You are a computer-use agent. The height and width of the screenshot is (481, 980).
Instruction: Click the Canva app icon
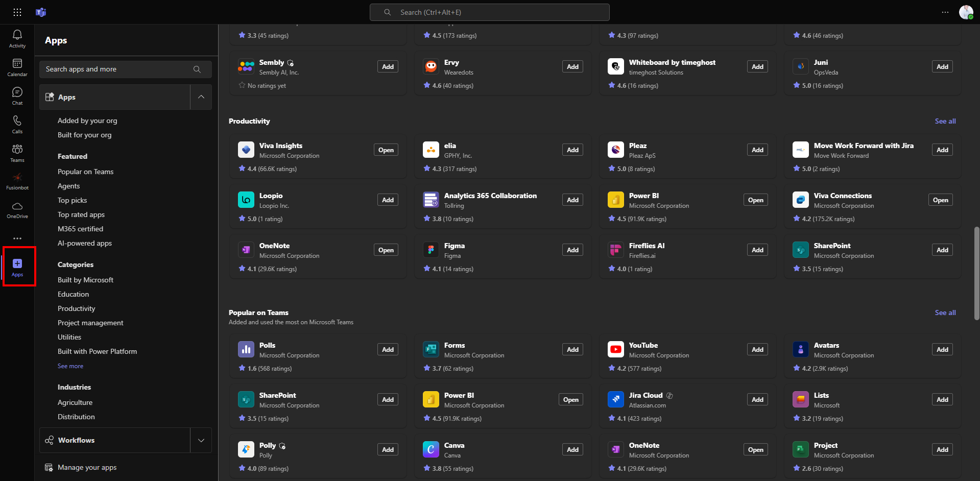431,449
